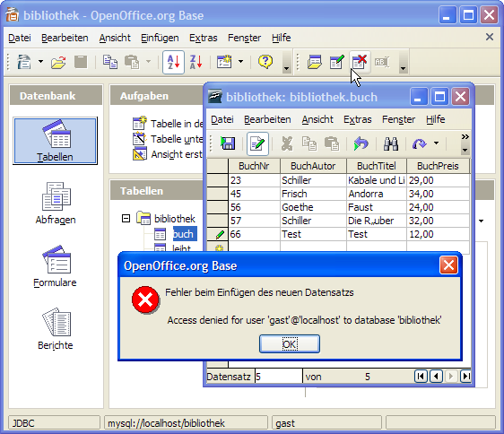This screenshot has height=434, width=504.
Task: Click the Help question mark icon
Action: click(x=265, y=62)
